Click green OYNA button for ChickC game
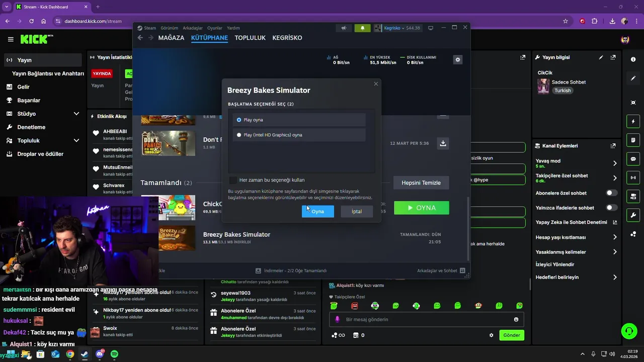The width and height of the screenshot is (644, 362). tap(422, 208)
